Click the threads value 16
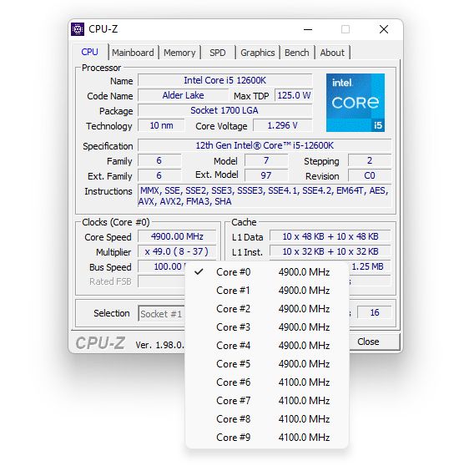Screen dimensions: 459x476 tap(375, 312)
